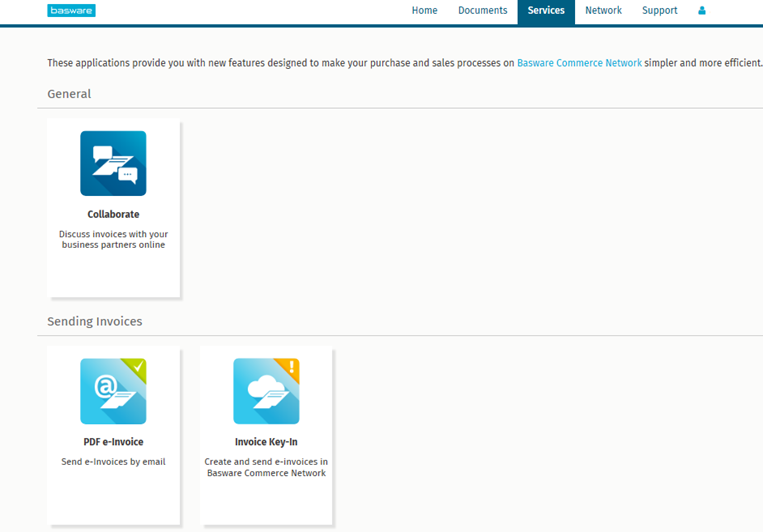Click the PDF e-Invoice title
The height and width of the screenshot is (532, 763).
(113, 442)
